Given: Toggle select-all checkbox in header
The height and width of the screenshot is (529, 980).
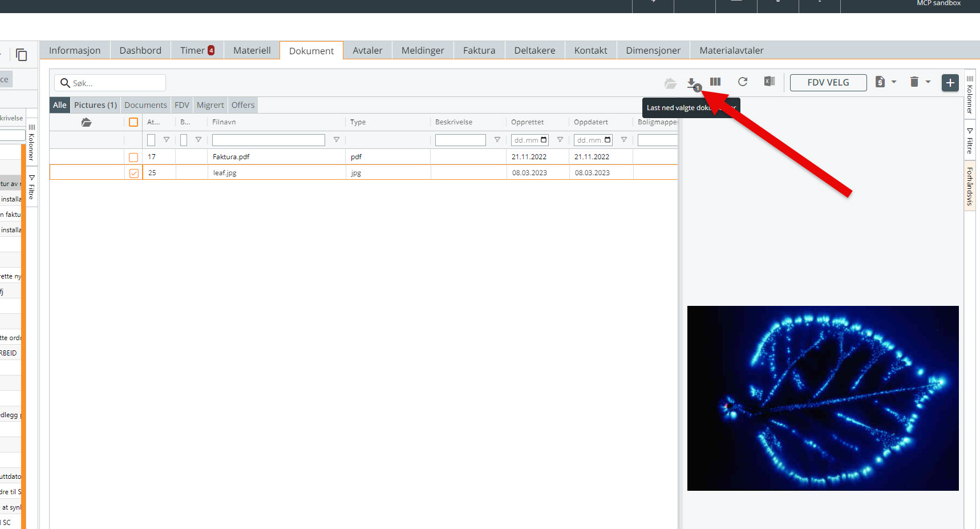Looking at the screenshot, I should pyautogui.click(x=133, y=122).
